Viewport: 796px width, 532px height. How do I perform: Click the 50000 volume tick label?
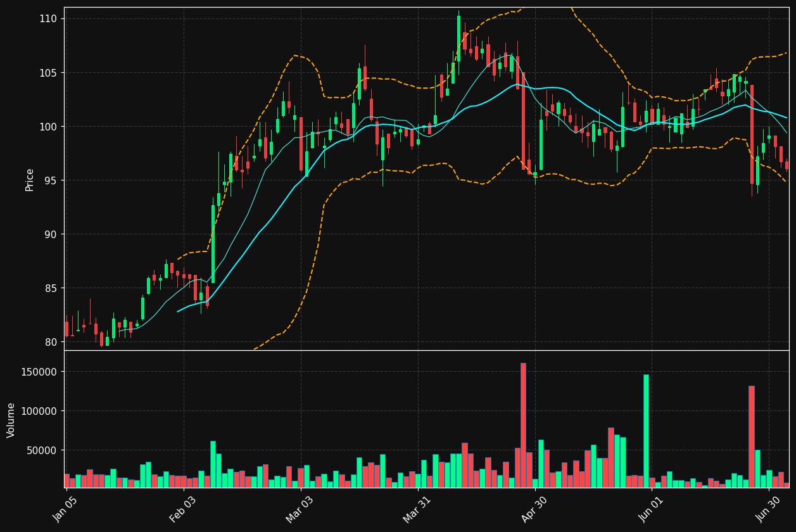coord(42,450)
